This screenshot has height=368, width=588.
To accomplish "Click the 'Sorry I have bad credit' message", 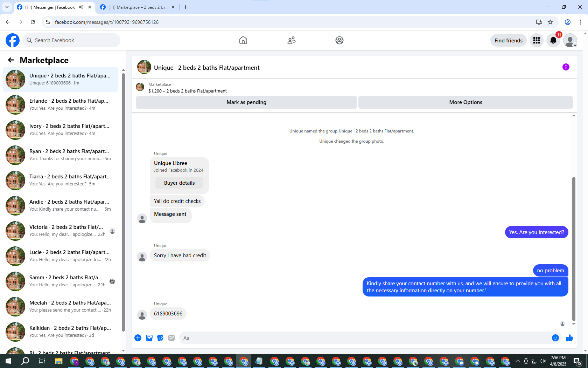I will [180, 255].
